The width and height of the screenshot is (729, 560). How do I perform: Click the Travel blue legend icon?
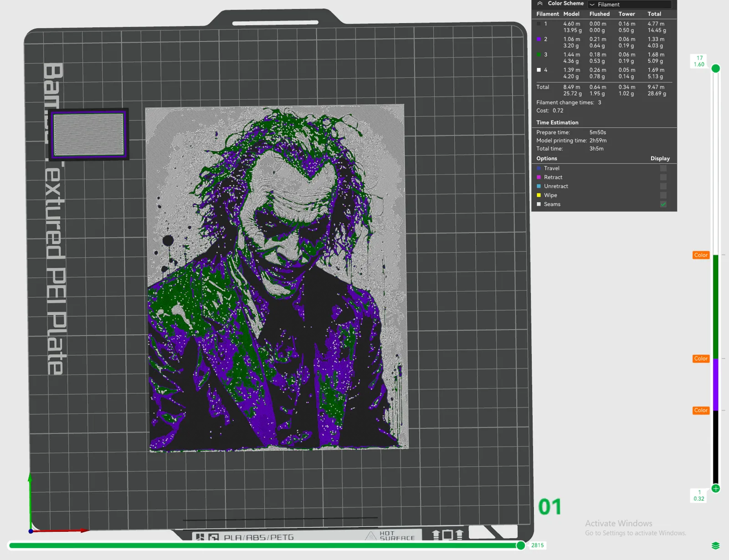coord(539,168)
